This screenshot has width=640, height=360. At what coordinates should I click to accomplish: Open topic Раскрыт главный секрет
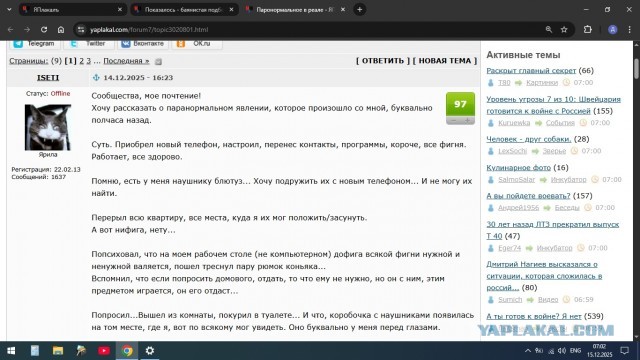[531, 71]
